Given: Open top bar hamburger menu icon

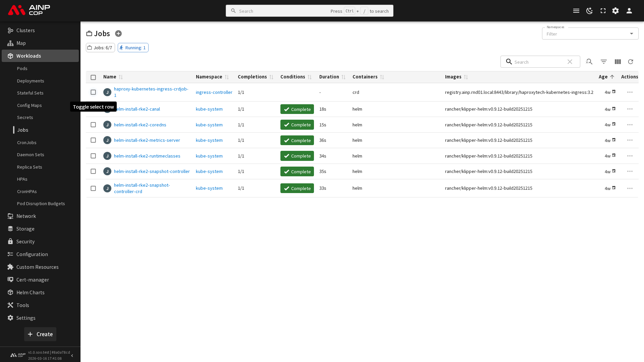Looking at the screenshot, I should (576, 11).
